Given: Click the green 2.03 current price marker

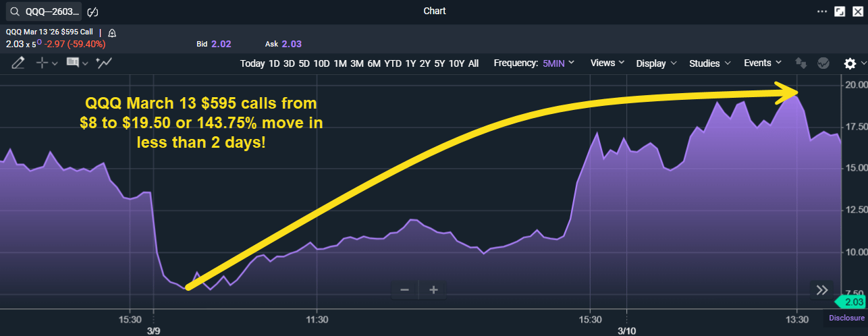Looking at the screenshot, I should click(851, 302).
